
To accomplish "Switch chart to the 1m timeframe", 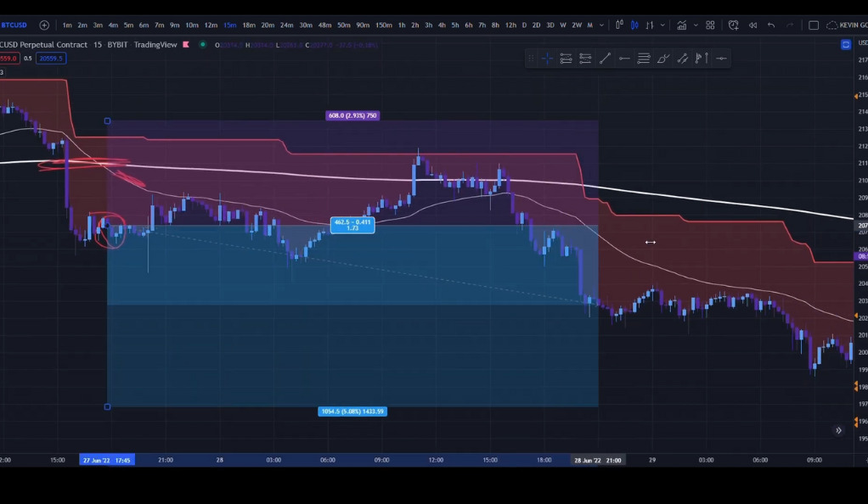I will click(x=67, y=25).
